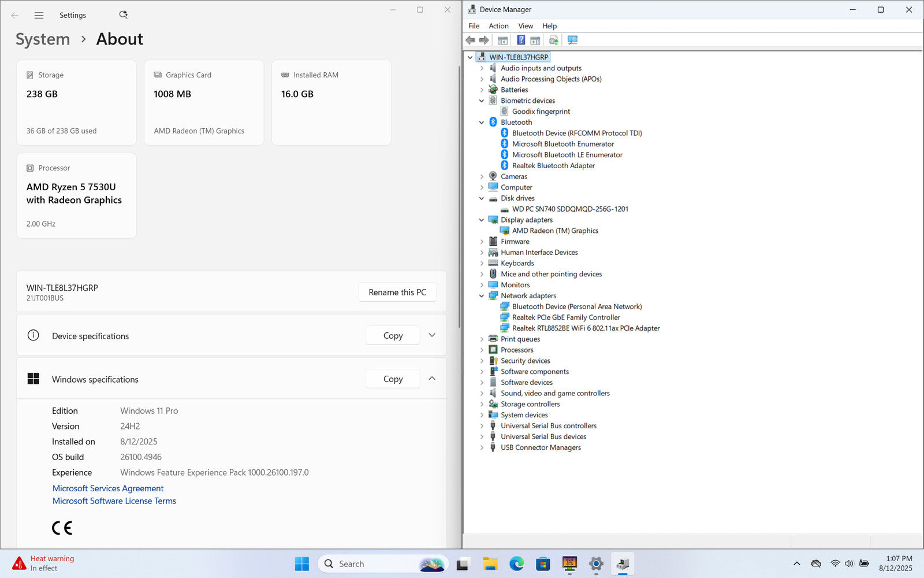924x578 pixels.
Task: Select the Realtek Bluetooth Adapter device
Action: coord(553,166)
